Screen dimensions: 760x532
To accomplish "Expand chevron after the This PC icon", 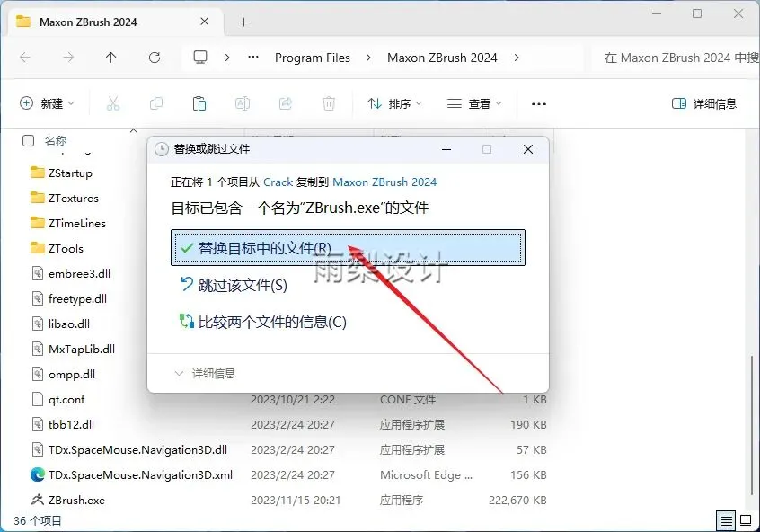I will tap(227, 58).
